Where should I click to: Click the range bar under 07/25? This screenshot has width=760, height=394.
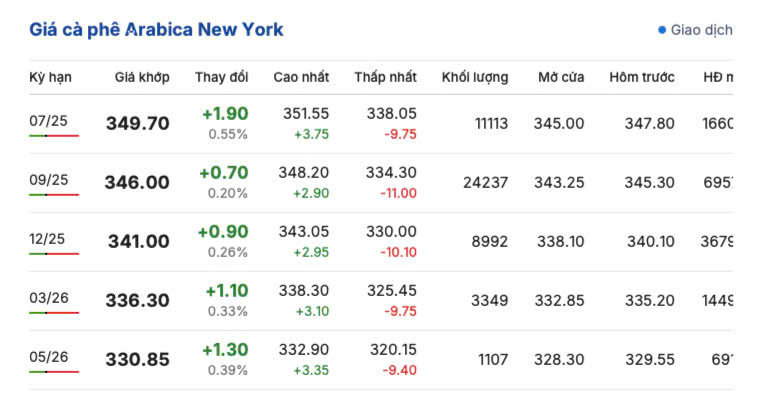point(54,136)
